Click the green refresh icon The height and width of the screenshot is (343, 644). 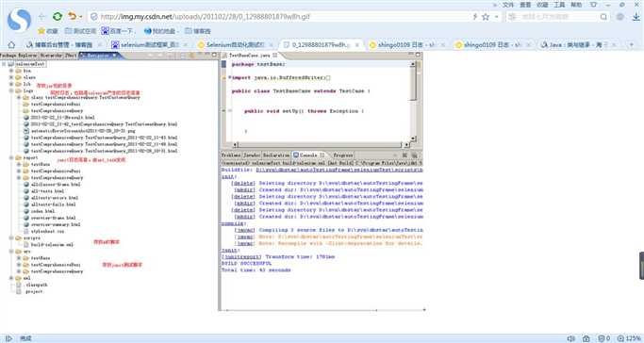tap(58, 16)
